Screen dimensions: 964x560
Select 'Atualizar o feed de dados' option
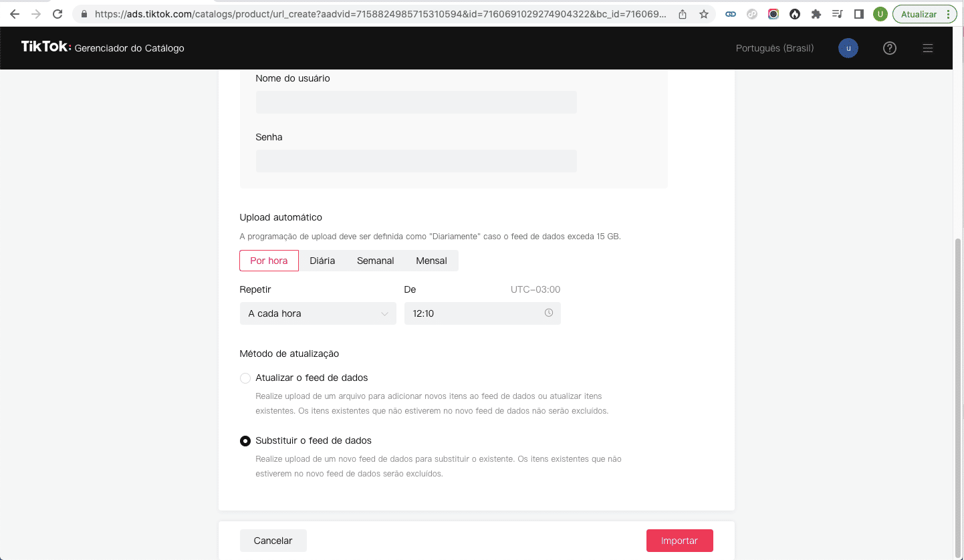[245, 378]
